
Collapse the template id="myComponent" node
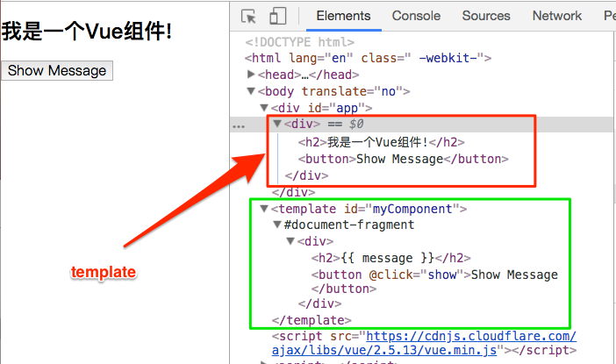pos(264,209)
